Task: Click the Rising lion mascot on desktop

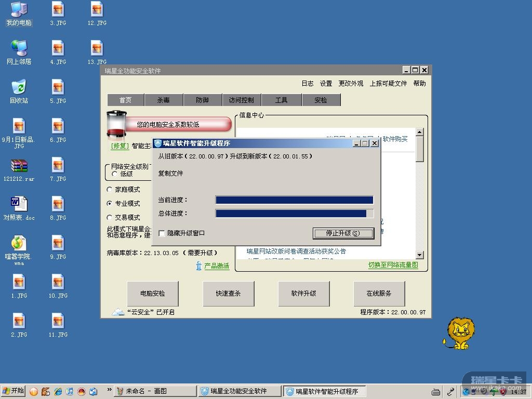Action: click(459, 333)
